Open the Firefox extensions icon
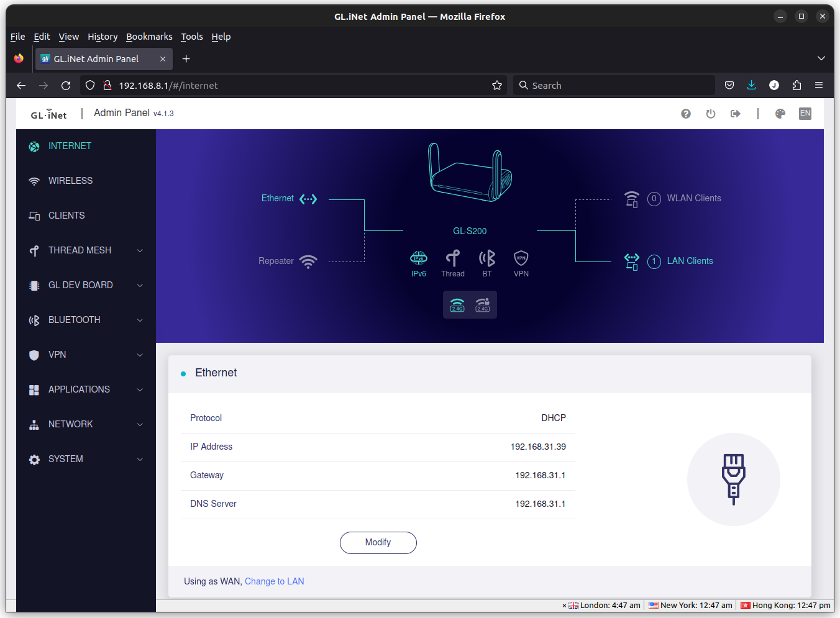The height and width of the screenshot is (618, 840). pyautogui.click(x=797, y=86)
